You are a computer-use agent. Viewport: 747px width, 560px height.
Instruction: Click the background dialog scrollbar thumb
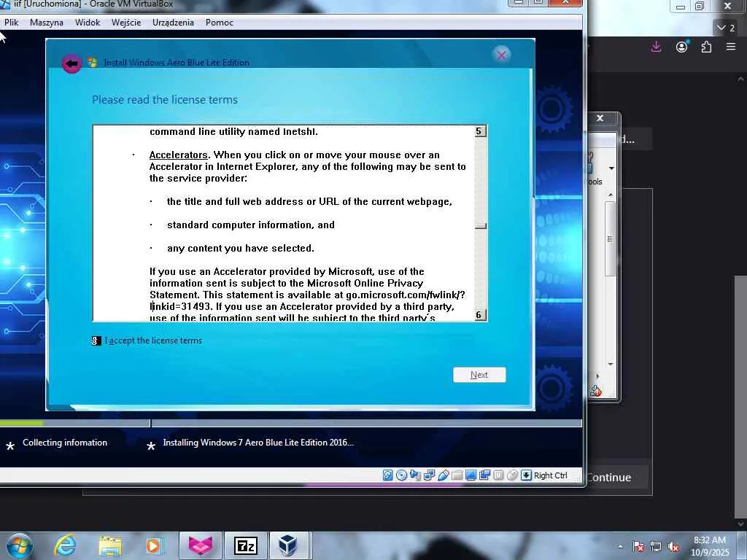(x=611, y=238)
